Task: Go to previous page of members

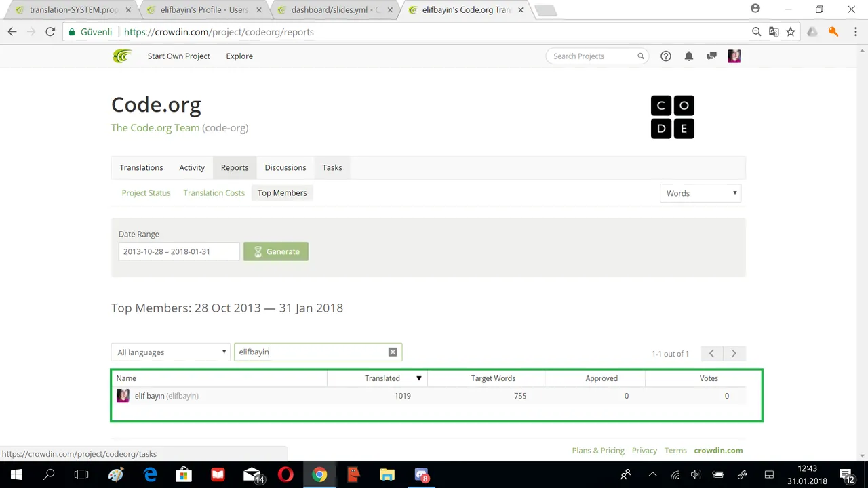Action: click(x=711, y=353)
